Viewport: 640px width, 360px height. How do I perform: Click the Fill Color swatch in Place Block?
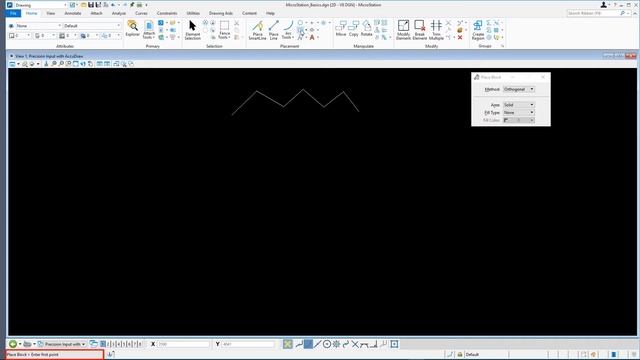[519, 120]
